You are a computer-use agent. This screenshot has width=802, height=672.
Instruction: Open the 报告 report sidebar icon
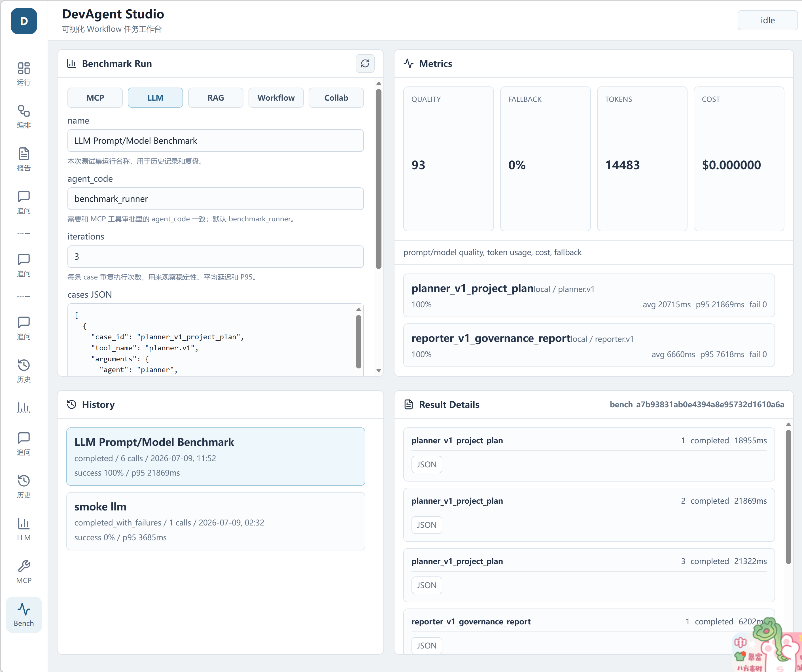point(24,159)
